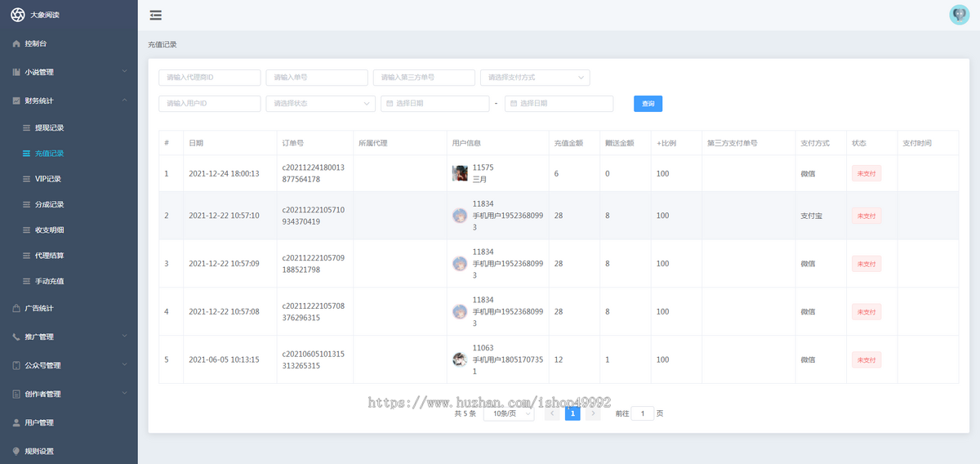The height and width of the screenshot is (464, 980).
Task: Open the 10条/页 page size selector
Action: click(x=508, y=414)
